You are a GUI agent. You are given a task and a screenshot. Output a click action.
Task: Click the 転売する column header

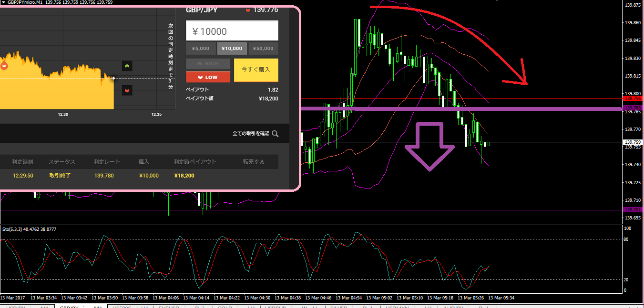tap(253, 162)
